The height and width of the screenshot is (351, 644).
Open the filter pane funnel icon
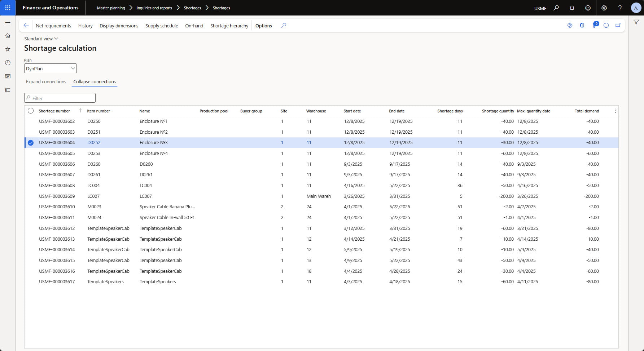[636, 22]
